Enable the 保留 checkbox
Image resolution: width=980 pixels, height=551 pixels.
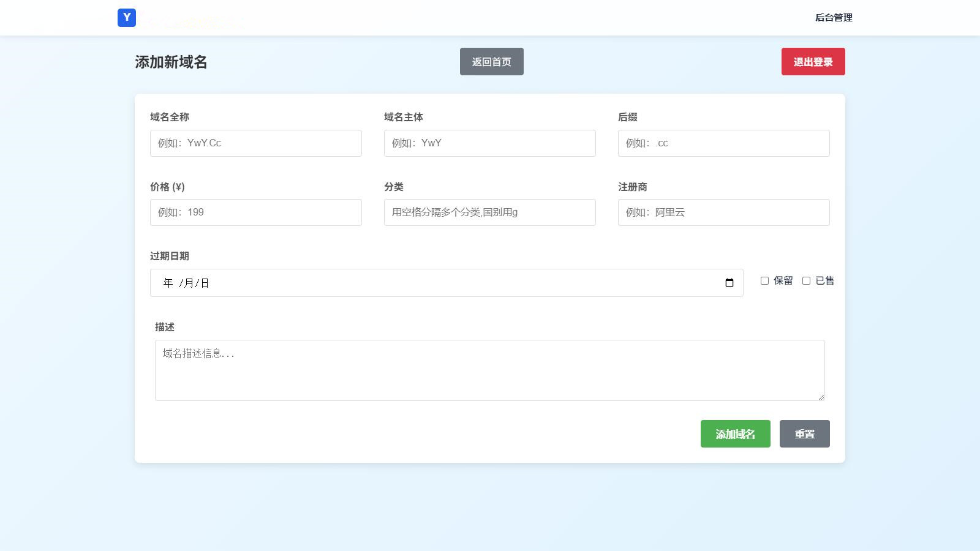(x=764, y=280)
